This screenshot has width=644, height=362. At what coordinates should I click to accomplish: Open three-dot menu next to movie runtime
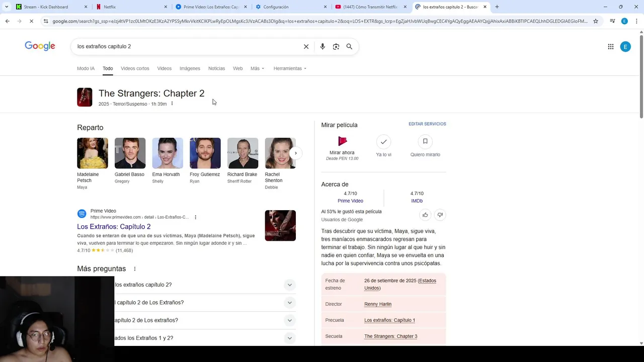(172, 104)
